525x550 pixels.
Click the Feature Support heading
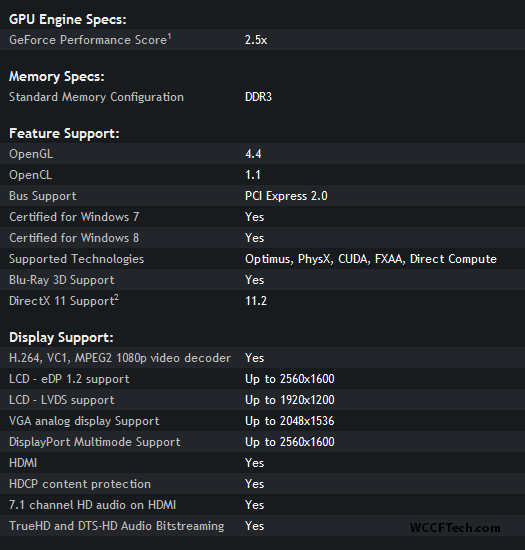[x=64, y=134]
